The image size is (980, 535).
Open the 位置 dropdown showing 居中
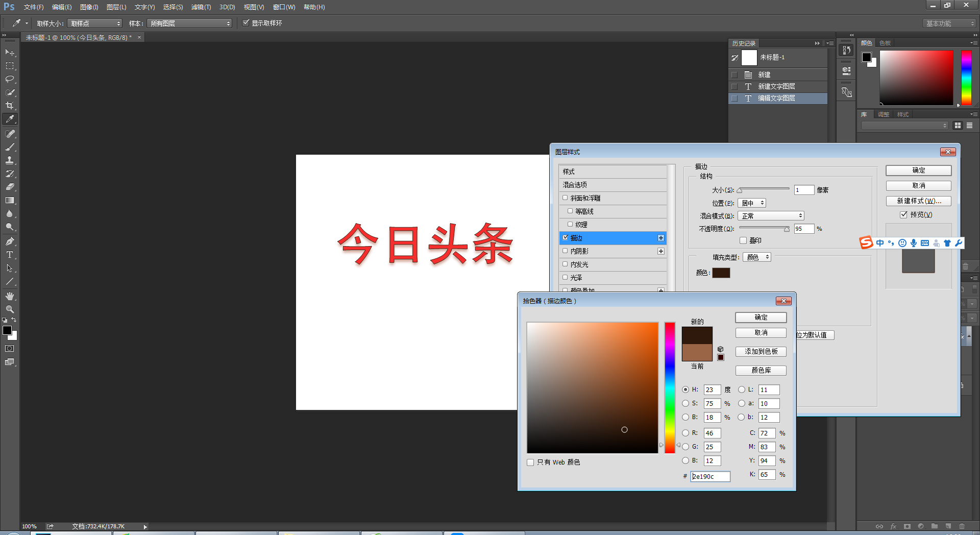(752, 203)
